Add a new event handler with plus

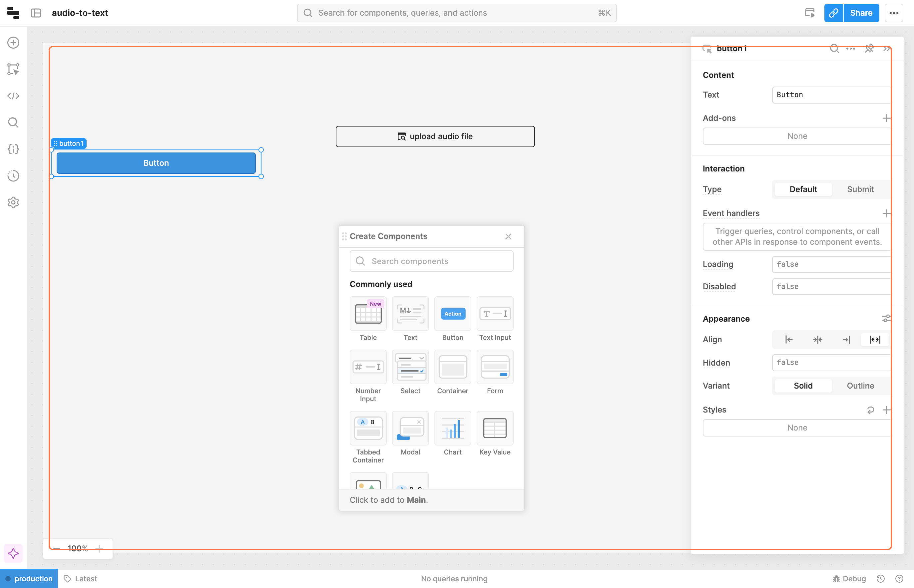pyautogui.click(x=886, y=213)
